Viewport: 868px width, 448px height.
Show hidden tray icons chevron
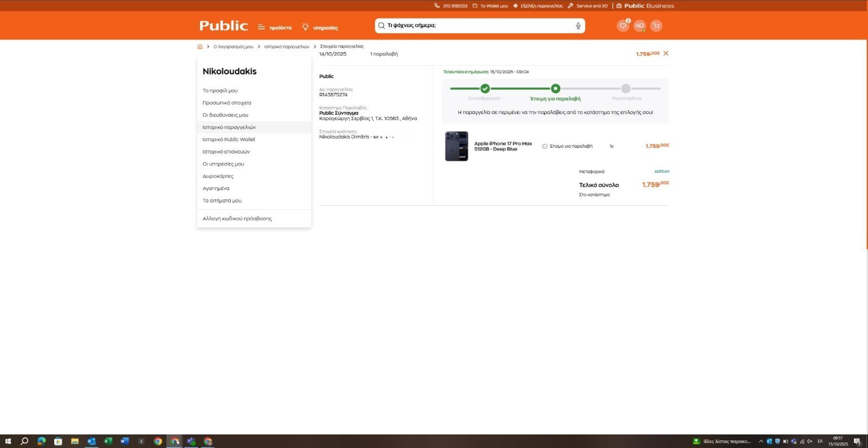pos(761,441)
